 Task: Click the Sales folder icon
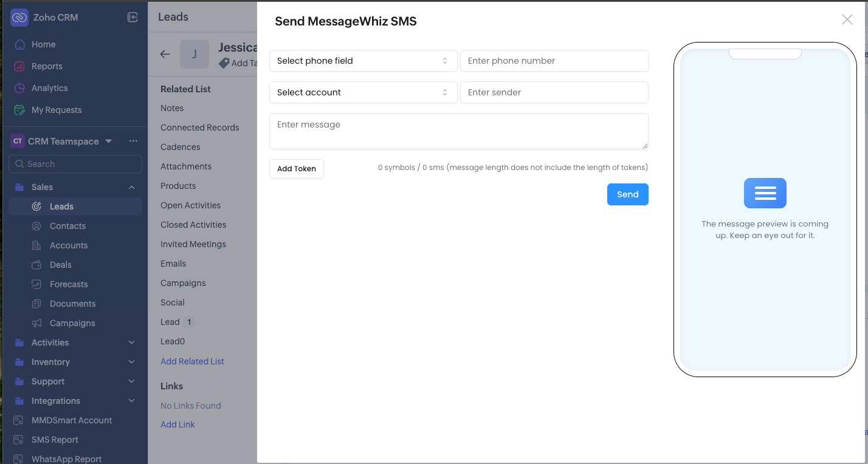(19, 187)
